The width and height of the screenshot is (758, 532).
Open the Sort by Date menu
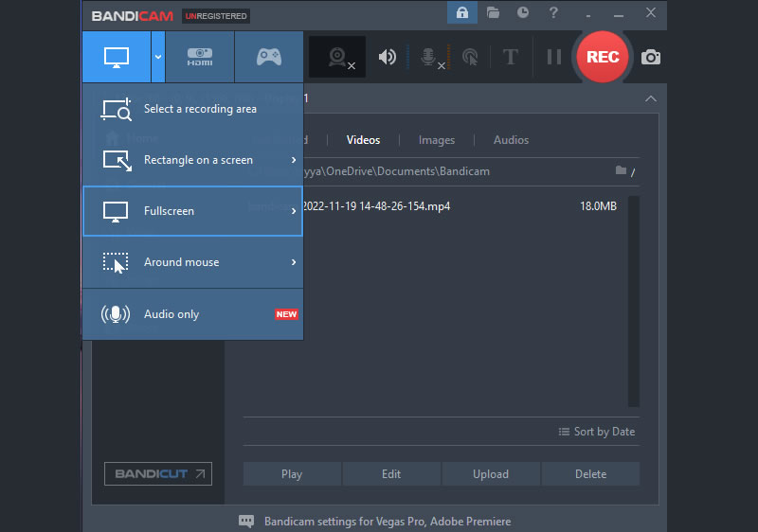(x=597, y=432)
